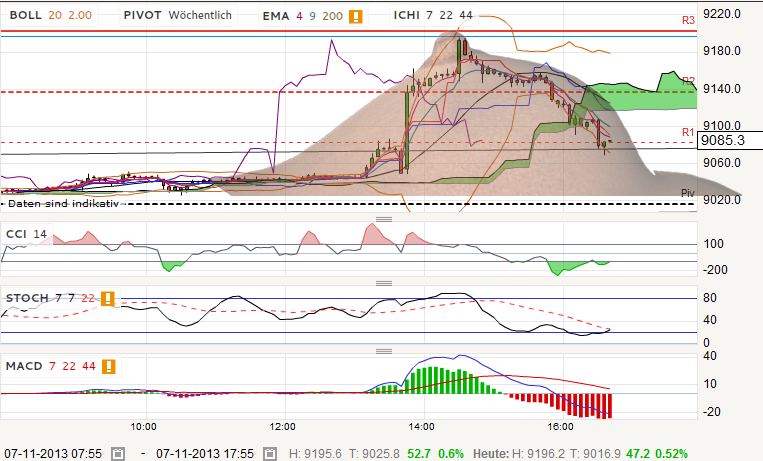Click the end date 07-11-2013 17:55
This screenshot has width=763, height=461.
[x=205, y=454]
